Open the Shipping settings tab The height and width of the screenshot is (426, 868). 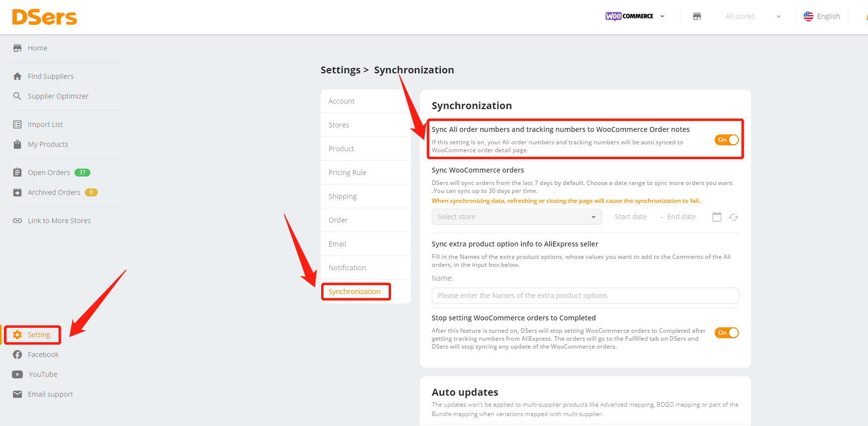(x=366, y=196)
